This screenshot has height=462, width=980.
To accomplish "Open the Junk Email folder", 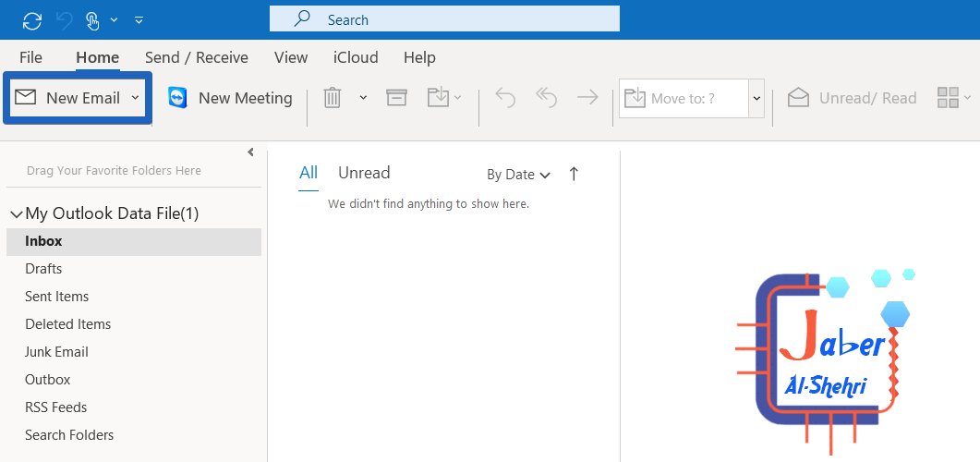I will point(57,352).
